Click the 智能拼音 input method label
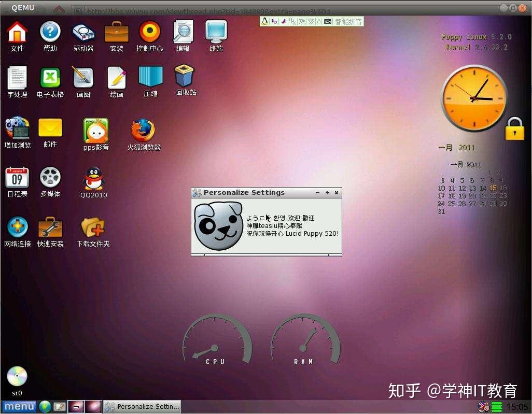Viewport: 532px width, 414px height. click(348, 22)
